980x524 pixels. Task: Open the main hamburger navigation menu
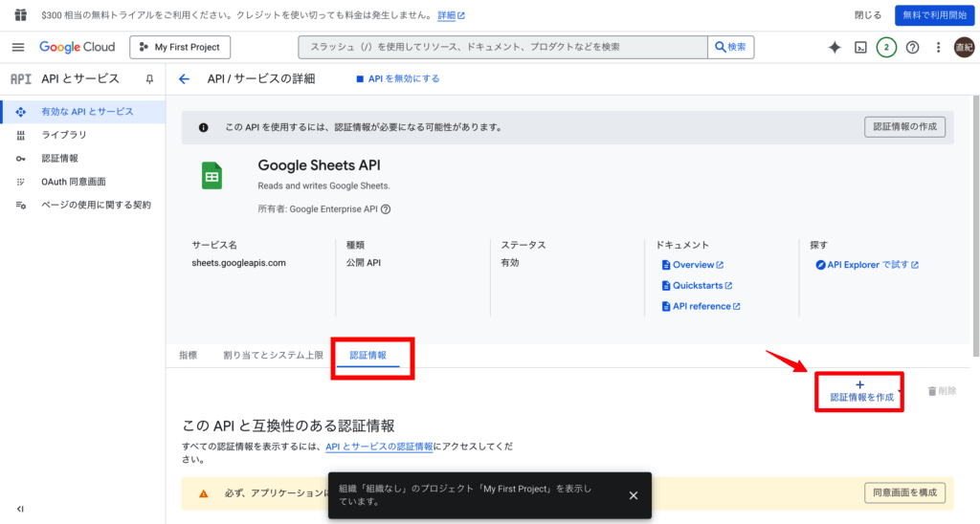pos(18,47)
